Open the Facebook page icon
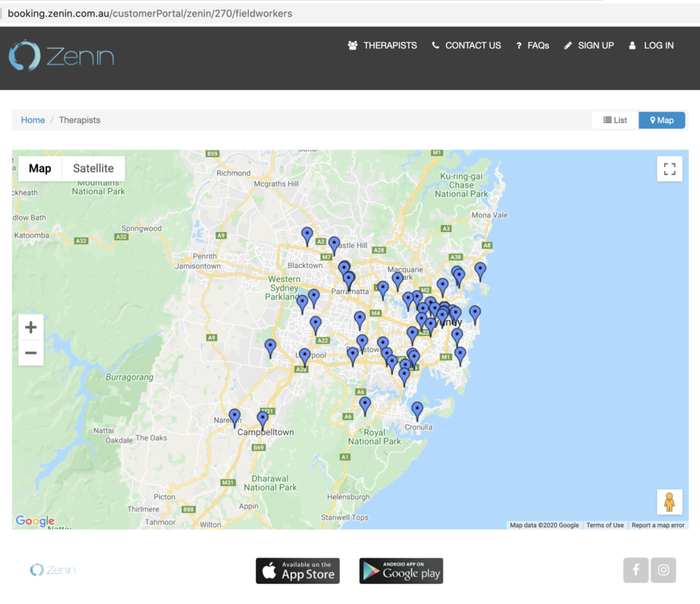The height and width of the screenshot is (604, 700). pyautogui.click(x=636, y=570)
